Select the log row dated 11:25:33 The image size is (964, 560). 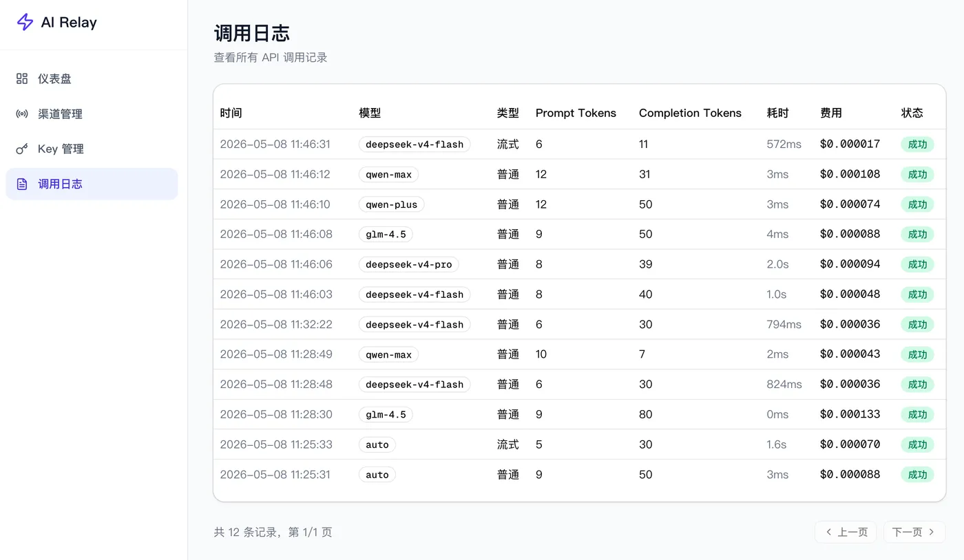point(580,444)
